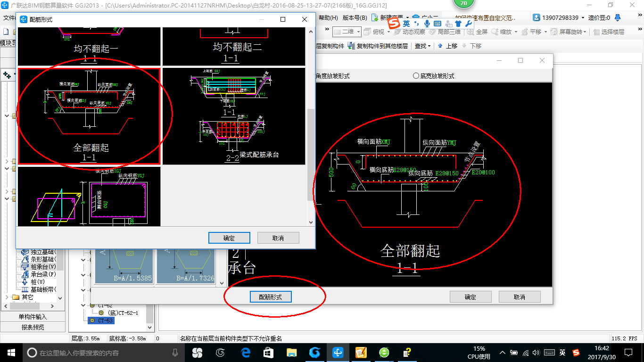Click 取消 in the 配筋形式 dialog
The image size is (644, 362).
tap(278, 238)
